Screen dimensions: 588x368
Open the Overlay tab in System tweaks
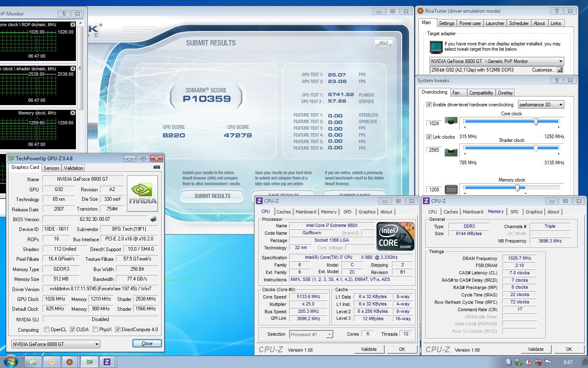tap(505, 93)
